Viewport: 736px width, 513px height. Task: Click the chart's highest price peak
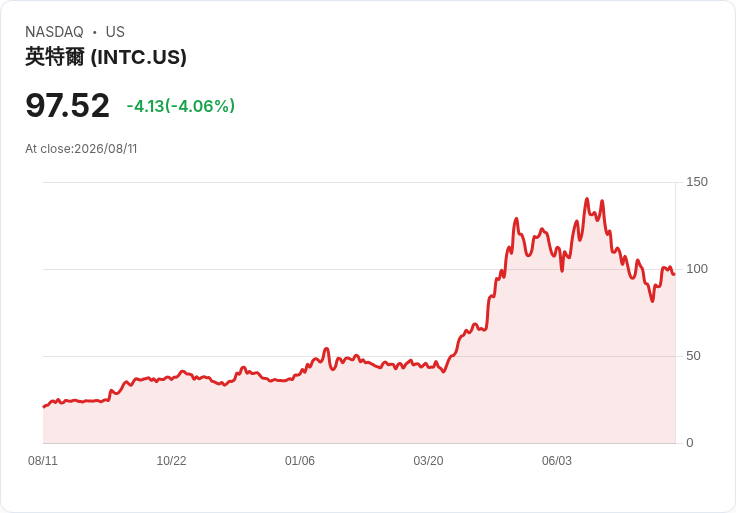coord(587,199)
